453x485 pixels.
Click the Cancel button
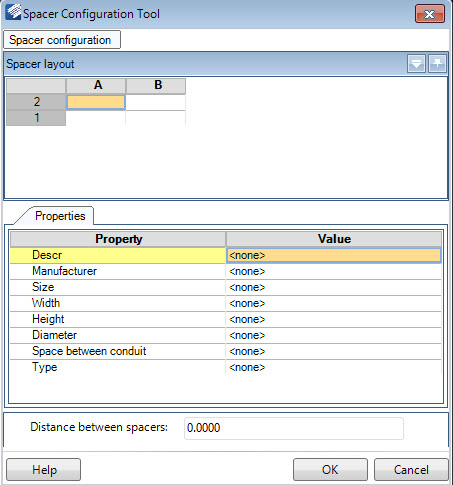411,470
